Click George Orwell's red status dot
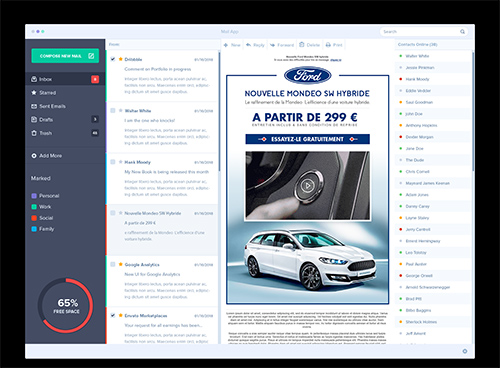This screenshot has height=368, width=500. pos(400,276)
